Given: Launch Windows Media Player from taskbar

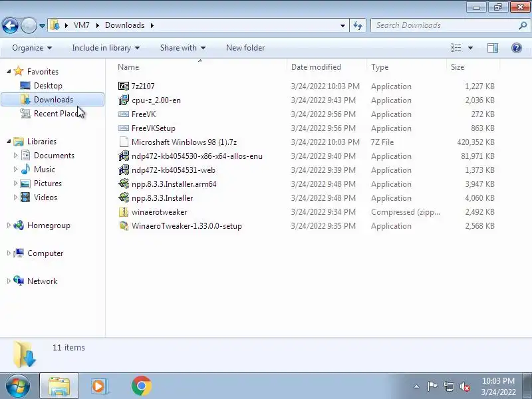Looking at the screenshot, I should (x=100, y=386).
